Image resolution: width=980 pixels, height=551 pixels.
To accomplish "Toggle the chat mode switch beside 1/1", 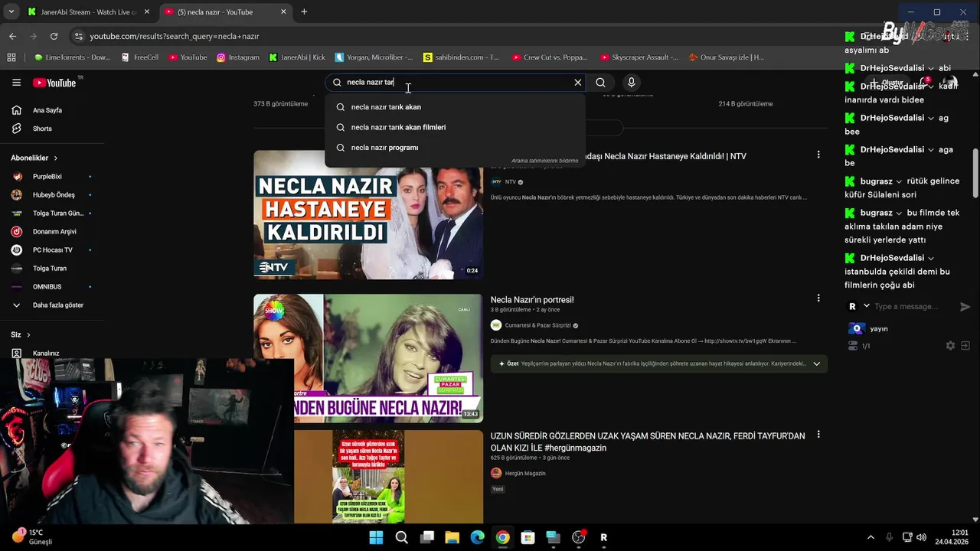I will coord(853,346).
